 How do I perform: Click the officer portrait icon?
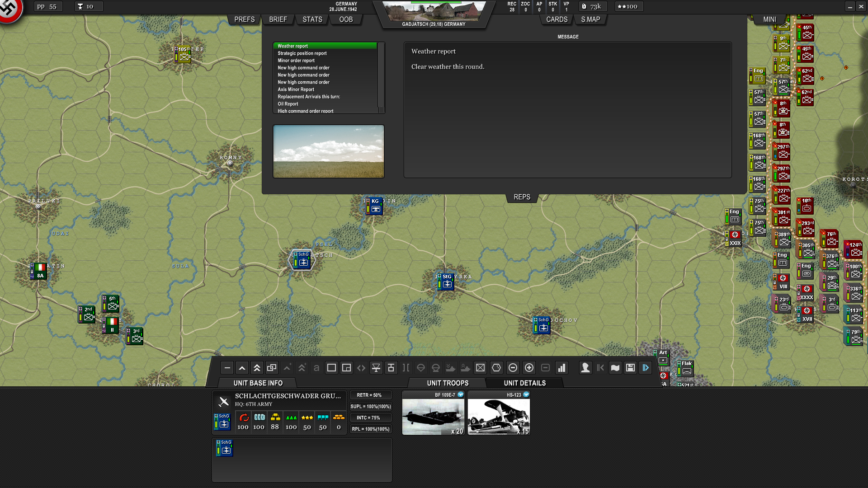click(x=585, y=368)
